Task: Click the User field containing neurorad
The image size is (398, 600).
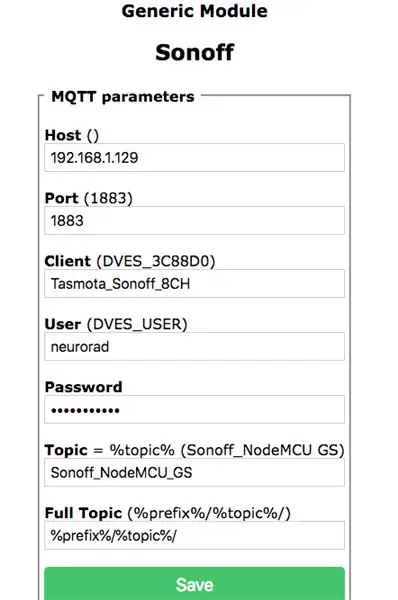Action: click(194, 347)
